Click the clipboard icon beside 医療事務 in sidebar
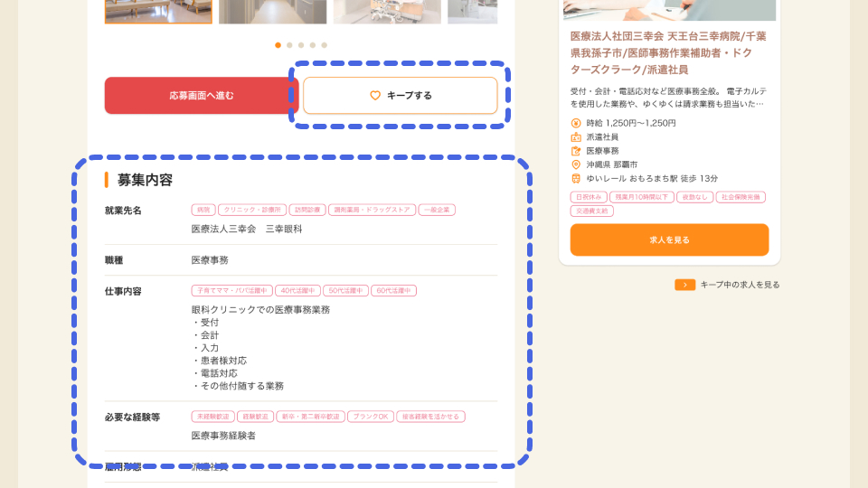868x488 pixels. pos(576,151)
